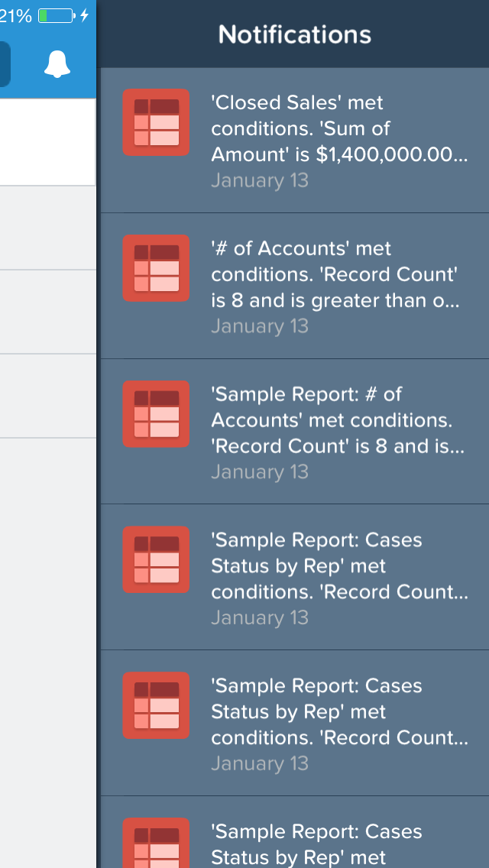
Task: Tap 'January 13' date under Closed Sales
Action: click(x=260, y=180)
